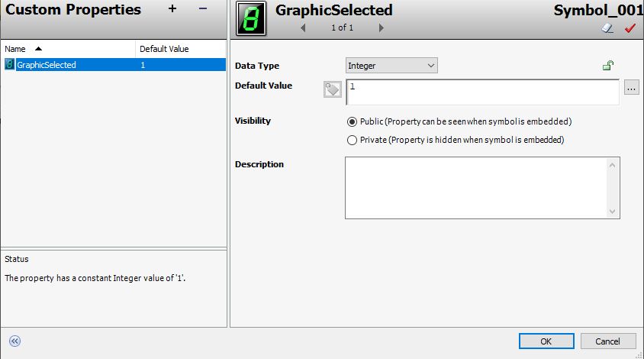Click the Description scrollbar up arrow
The width and height of the screenshot is (644, 359).
point(613,165)
